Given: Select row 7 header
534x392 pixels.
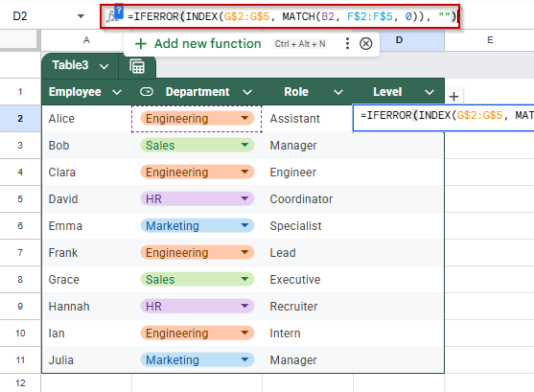Looking at the screenshot, I should click(x=20, y=252).
